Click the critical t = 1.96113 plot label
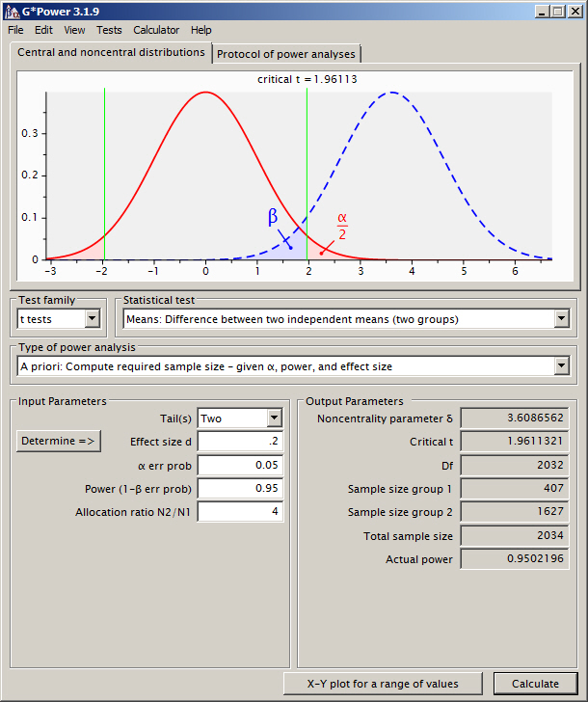This screenshot has height=702, width=588. pos(307,79)
